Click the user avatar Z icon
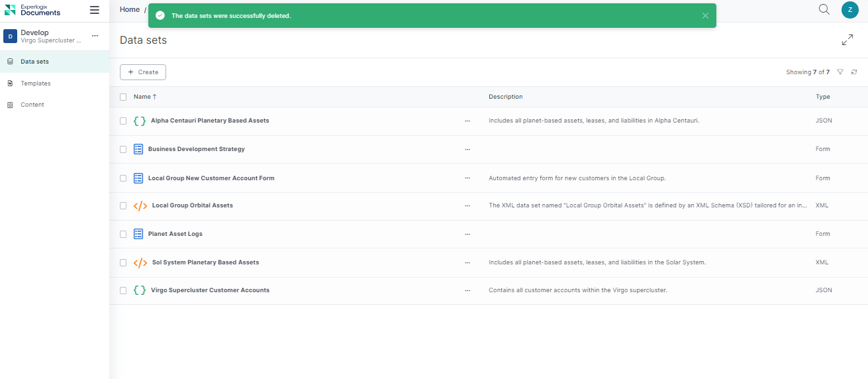This screenshot has height=379, width=868. [850, 10]
